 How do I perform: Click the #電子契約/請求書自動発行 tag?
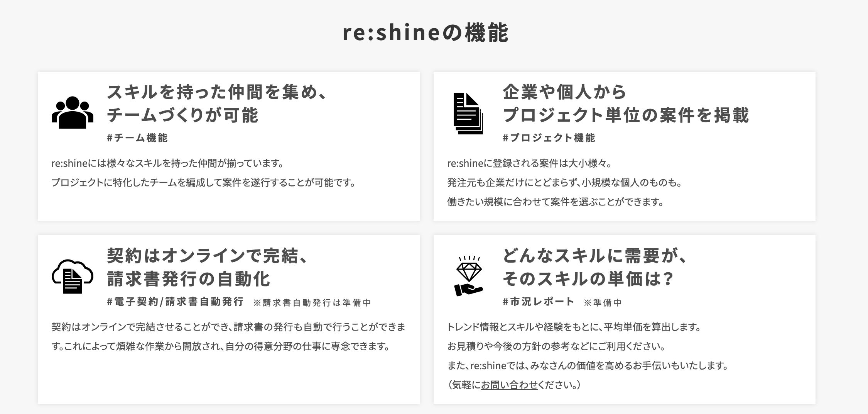pyautogui.click(x=175, y=302)
